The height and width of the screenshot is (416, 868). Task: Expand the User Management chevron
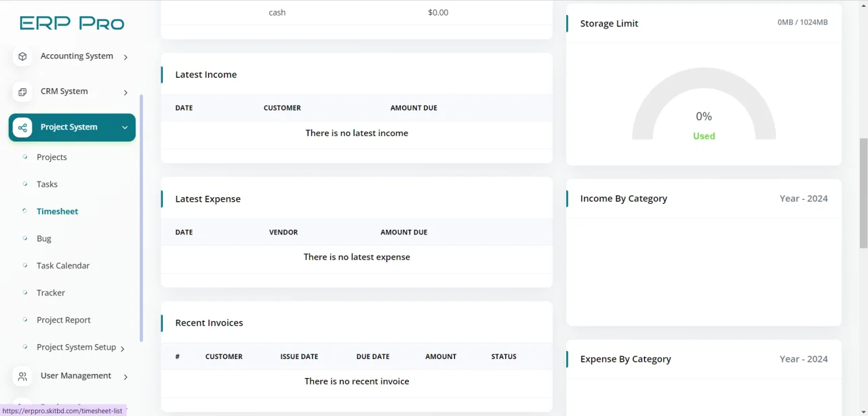click(125, 377)
